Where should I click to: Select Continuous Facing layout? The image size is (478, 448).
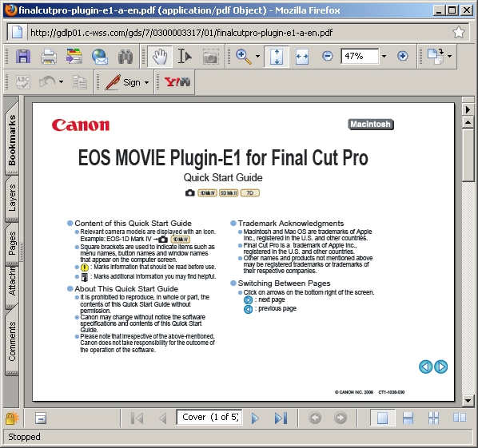coord(433,418)
